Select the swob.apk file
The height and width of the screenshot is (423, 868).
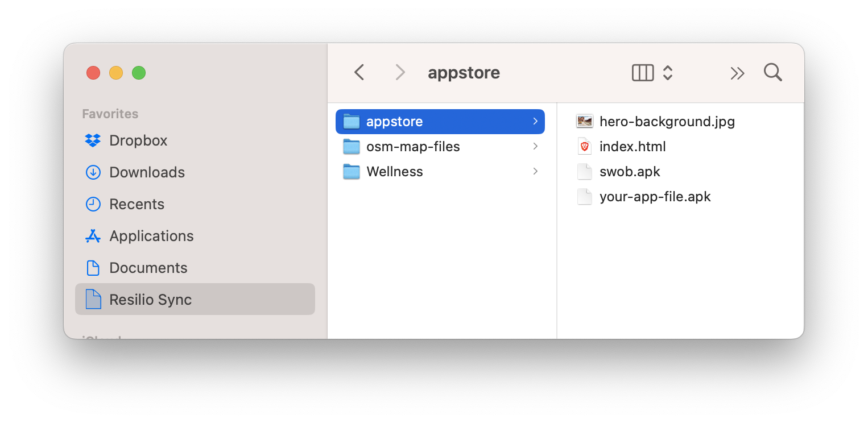[629, 172]
